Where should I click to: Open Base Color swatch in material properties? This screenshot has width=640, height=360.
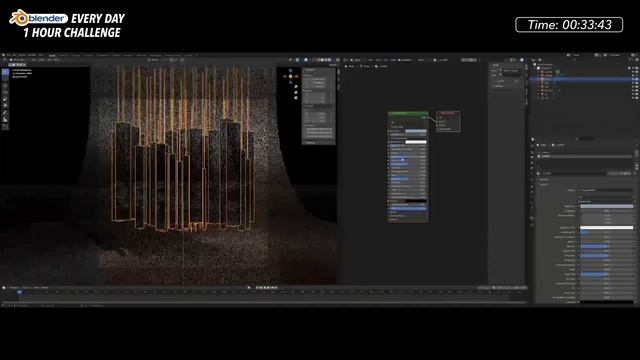click(607, 206)
